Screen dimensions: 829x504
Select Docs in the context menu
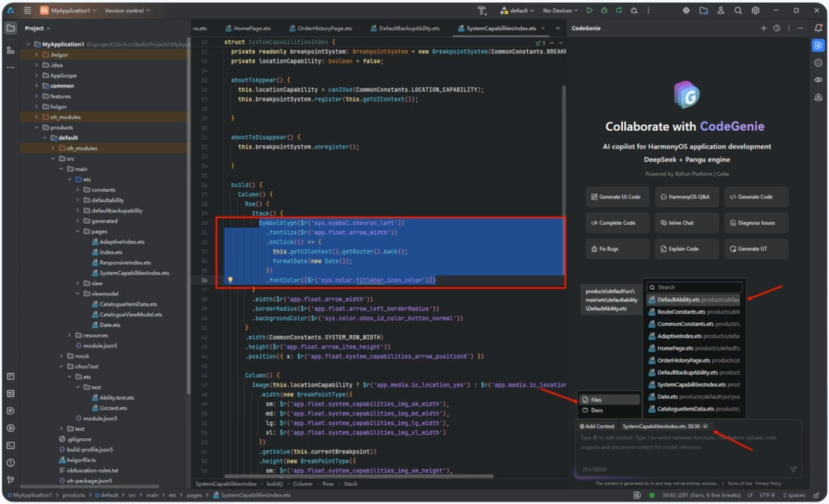[x=610, y=410]
